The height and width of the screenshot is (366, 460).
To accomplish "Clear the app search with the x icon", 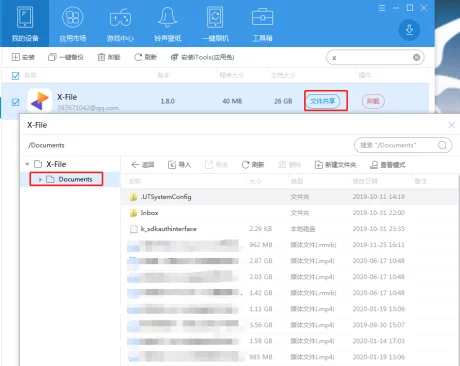I will pyautogui.click(x=416, y=57).
